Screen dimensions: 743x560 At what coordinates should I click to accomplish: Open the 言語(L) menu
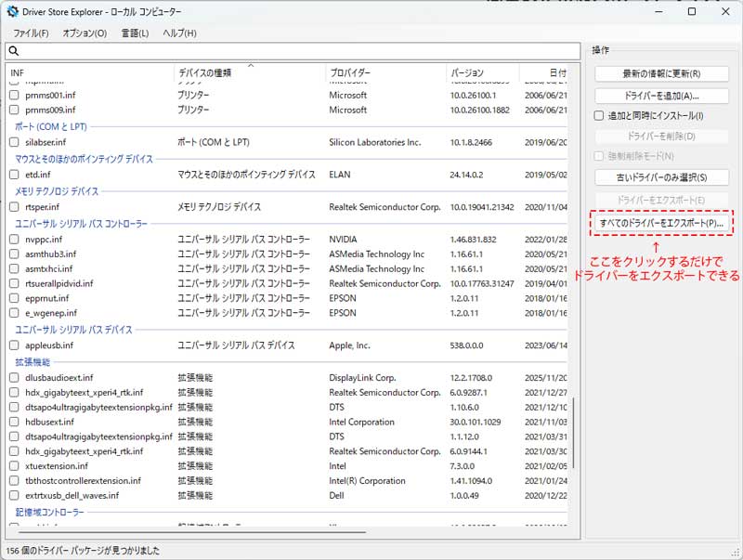click(135, 33)
